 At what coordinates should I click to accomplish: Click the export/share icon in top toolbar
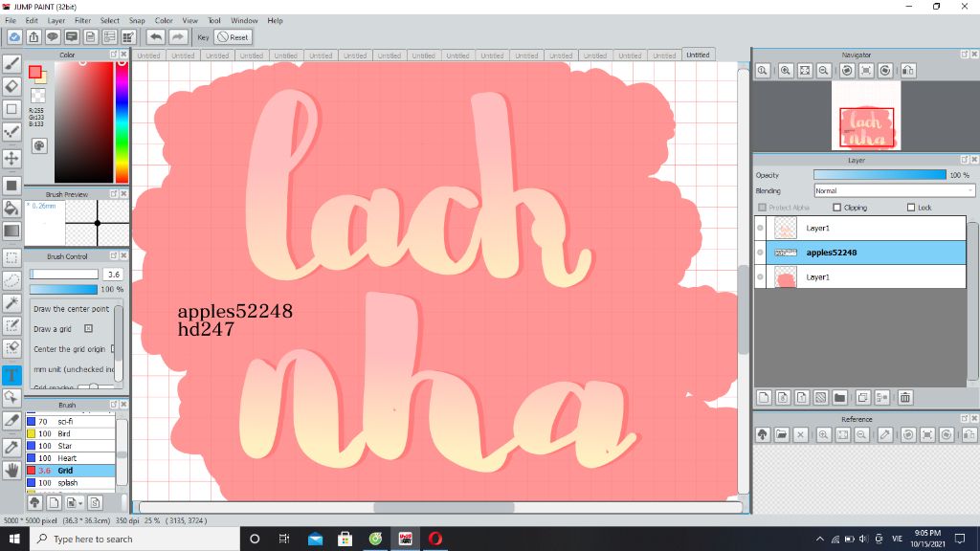click(33, 37)
